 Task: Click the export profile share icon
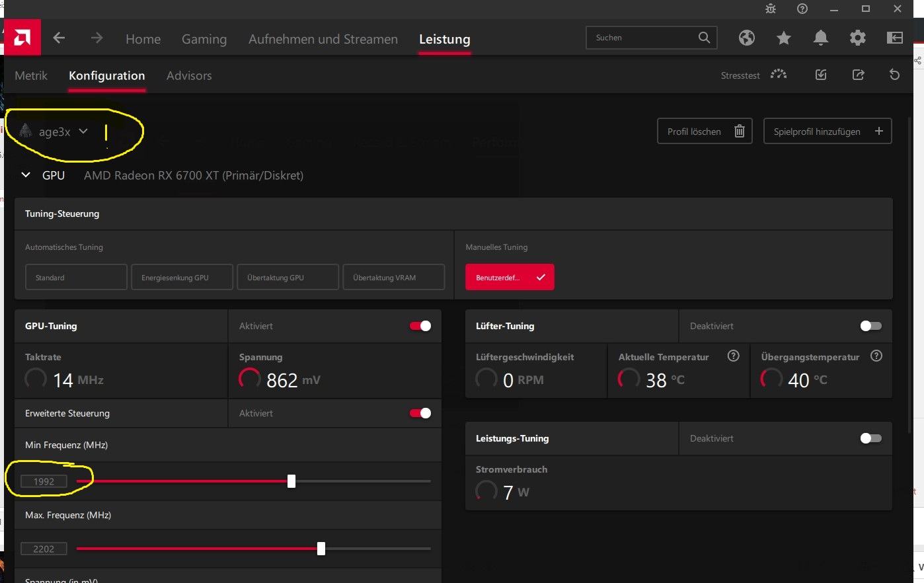tap(858, 75)
